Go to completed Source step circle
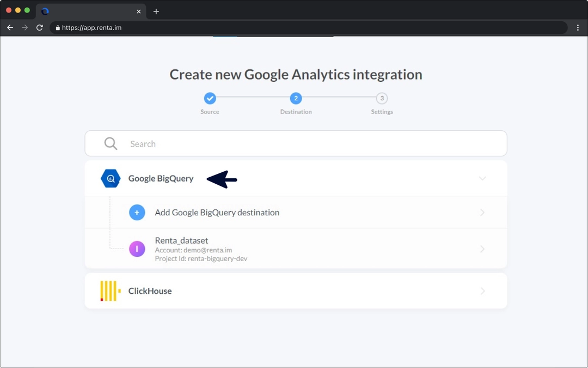Viewport: 588px width, 368px height. click(210, 98)
